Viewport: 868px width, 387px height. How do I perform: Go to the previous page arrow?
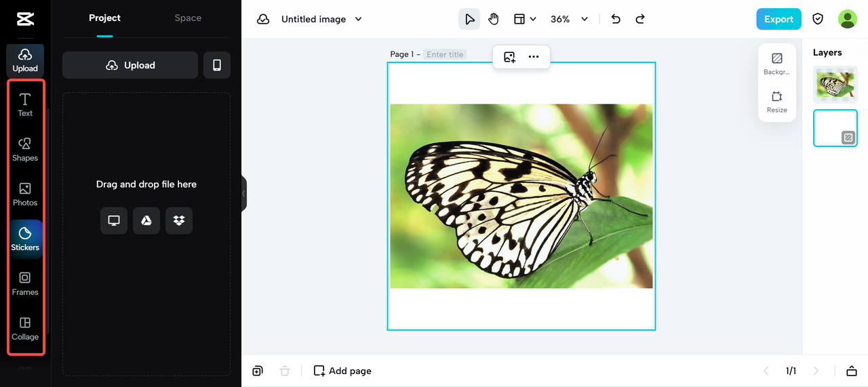pyautogui.click(x=766, y=371)
